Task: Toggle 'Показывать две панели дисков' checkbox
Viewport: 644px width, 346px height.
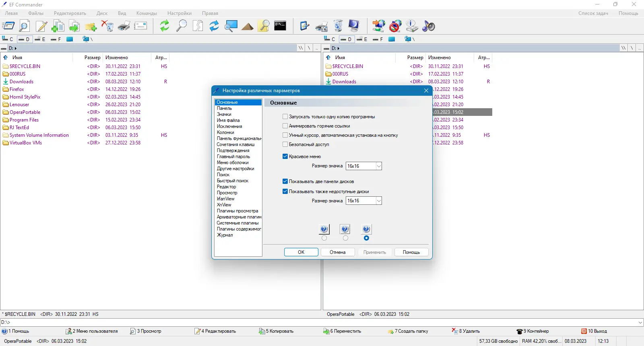Action: click(x=285, y=181)
